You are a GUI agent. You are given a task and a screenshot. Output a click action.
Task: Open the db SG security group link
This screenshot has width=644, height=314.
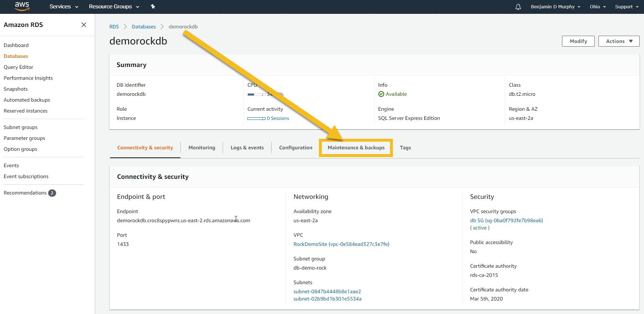(x=506, y=220)
